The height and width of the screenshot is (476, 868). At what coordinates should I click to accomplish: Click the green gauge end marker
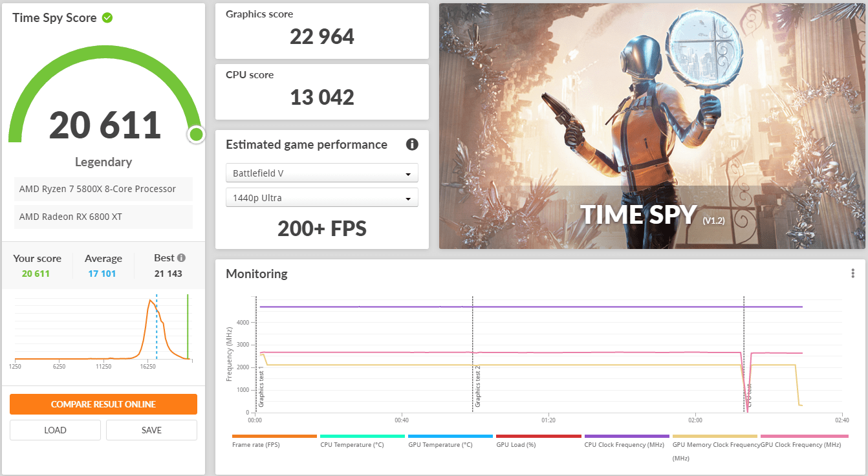[x=196, y=135]
